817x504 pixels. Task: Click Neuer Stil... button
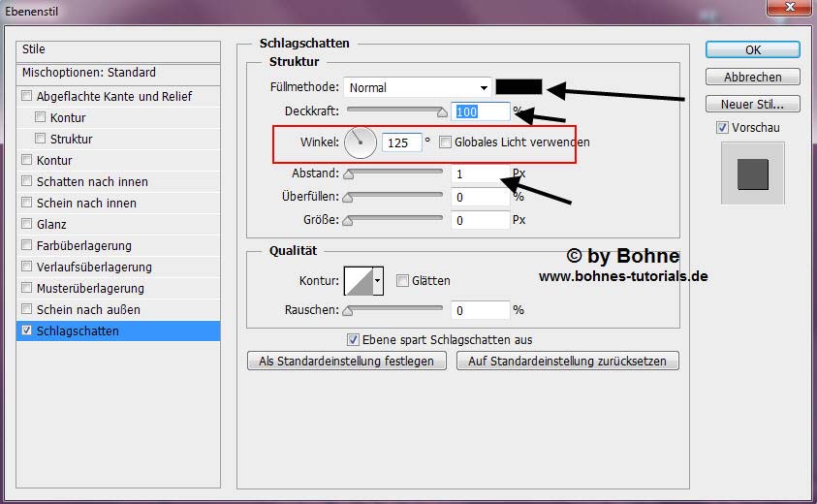752,104
